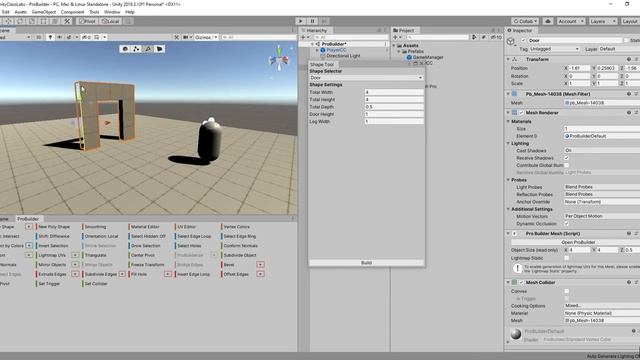Screen dimensions: 640x360
Task: Toggle scene audio icon
Action: [x=60, y=37]
